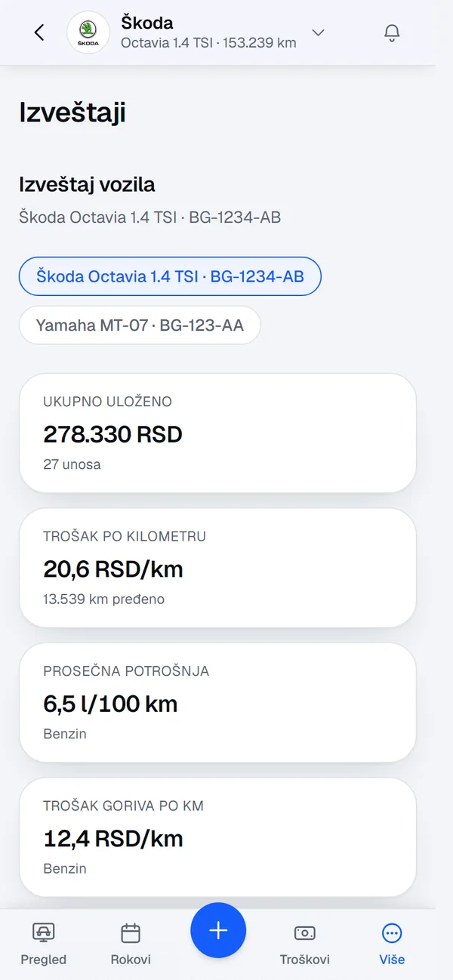Go back using the arrow icon
This screenshot has width=453, height=980.
tap(39, 32)
